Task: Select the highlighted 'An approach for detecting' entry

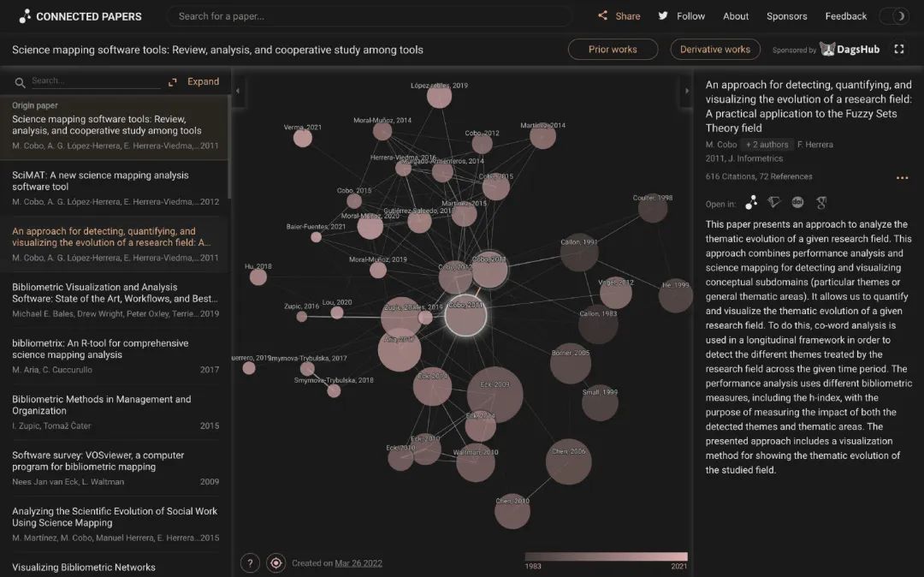Action: 115,244
